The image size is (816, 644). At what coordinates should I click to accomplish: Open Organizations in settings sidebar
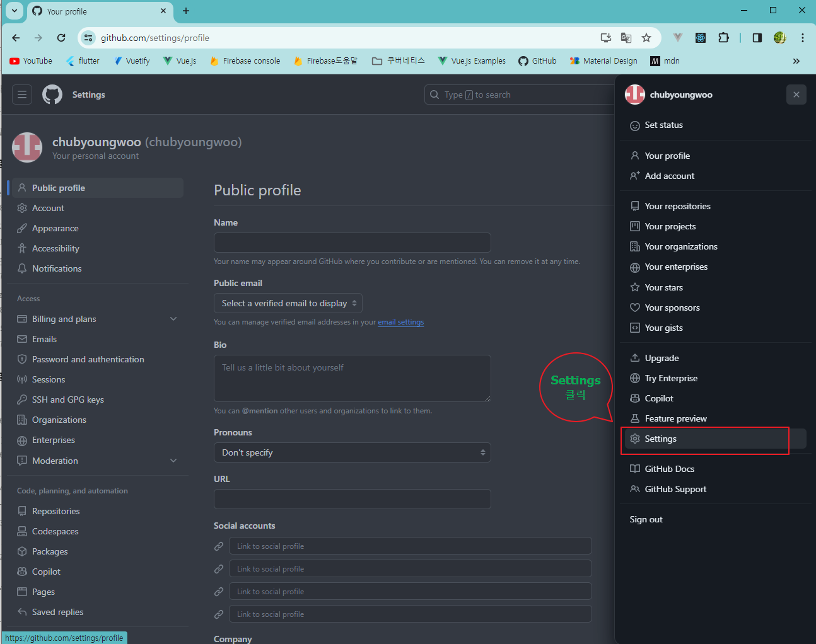coord(98,420)
